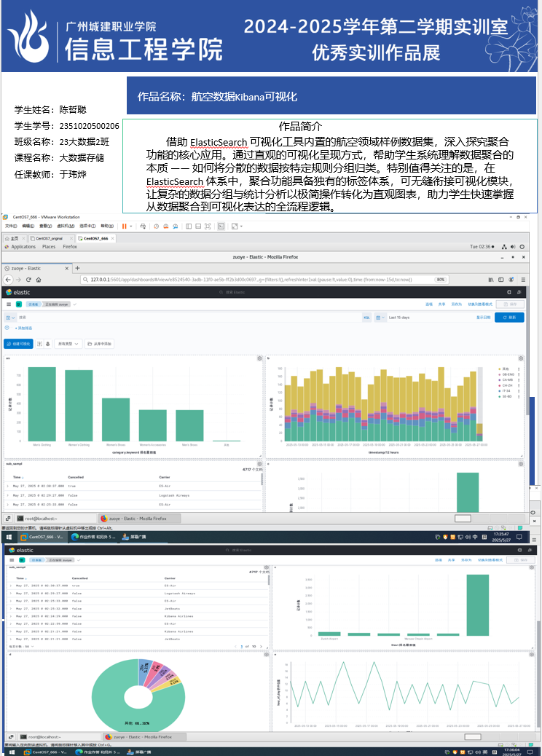The height and width of the screenshot is (756, 542).
Task: Click the VMware pause button in toolbar
Action: click(123, 227)
